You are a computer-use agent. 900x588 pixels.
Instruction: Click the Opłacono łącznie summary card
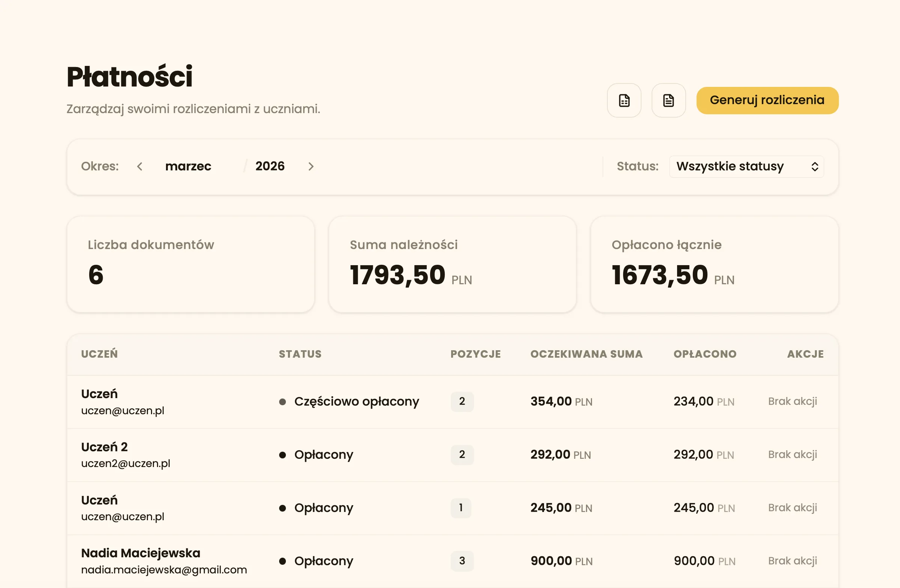(x=714, y=264)
